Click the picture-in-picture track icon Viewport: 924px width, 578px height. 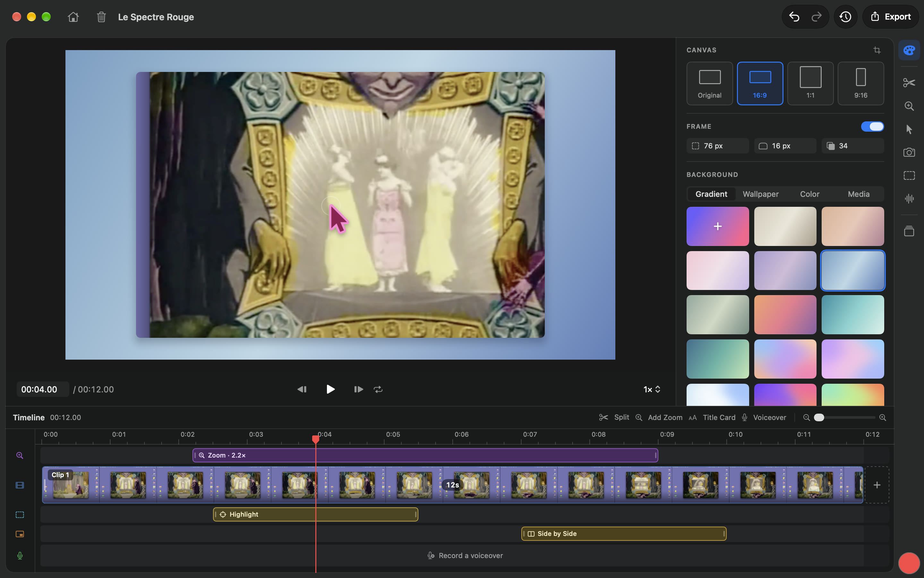tap(20, 534)
